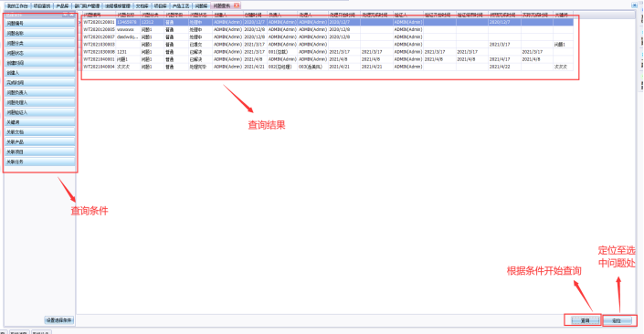The height and width of the screenshot is (334, 644).
Task: Expand the 问题编号 query condition
Action: point(40,24)
